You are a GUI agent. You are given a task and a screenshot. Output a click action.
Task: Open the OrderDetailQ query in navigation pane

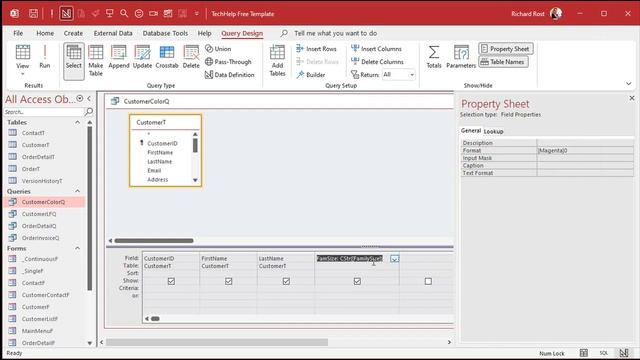39,226
